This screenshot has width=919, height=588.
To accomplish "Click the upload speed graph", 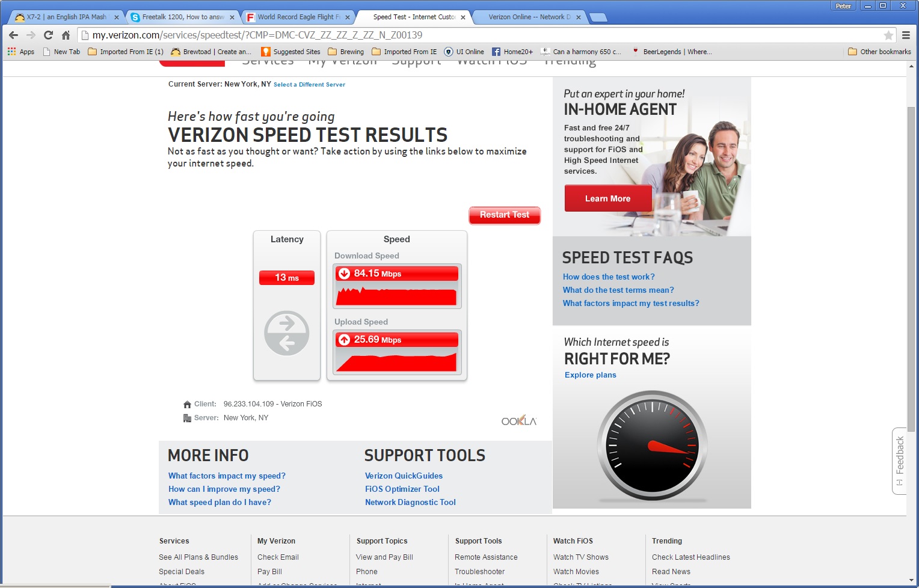I will click(x=397, y=361).
